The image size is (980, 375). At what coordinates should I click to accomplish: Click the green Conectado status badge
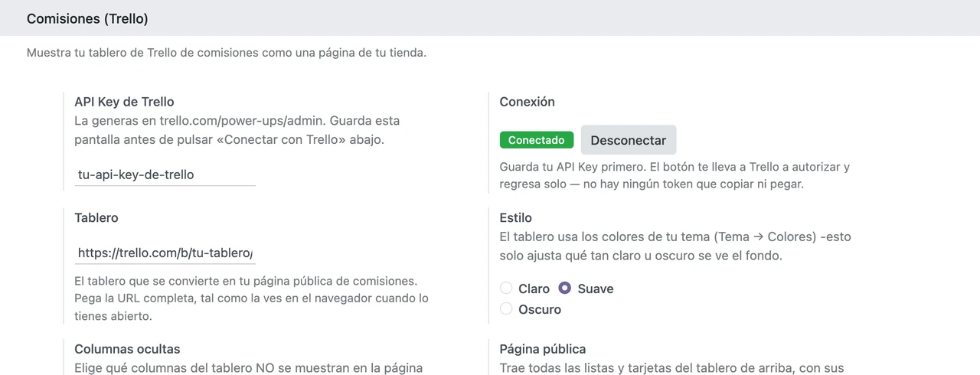pos(537,140)
